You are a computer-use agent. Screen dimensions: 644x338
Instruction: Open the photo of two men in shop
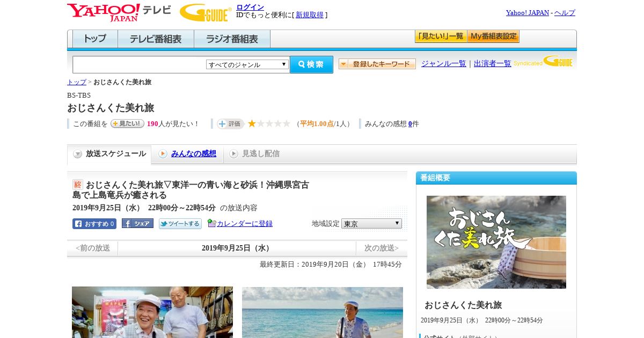152,312
